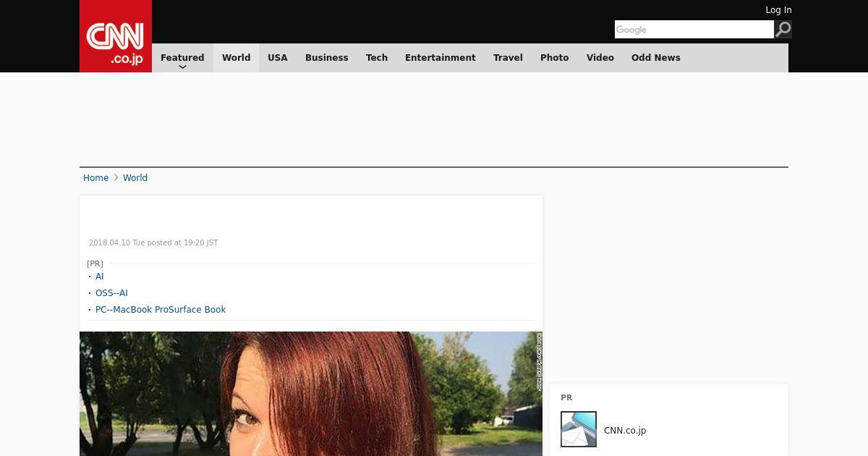Screen dimensions: 868x456
Task: Click the magnifier search icon
Action: point(783,29)
